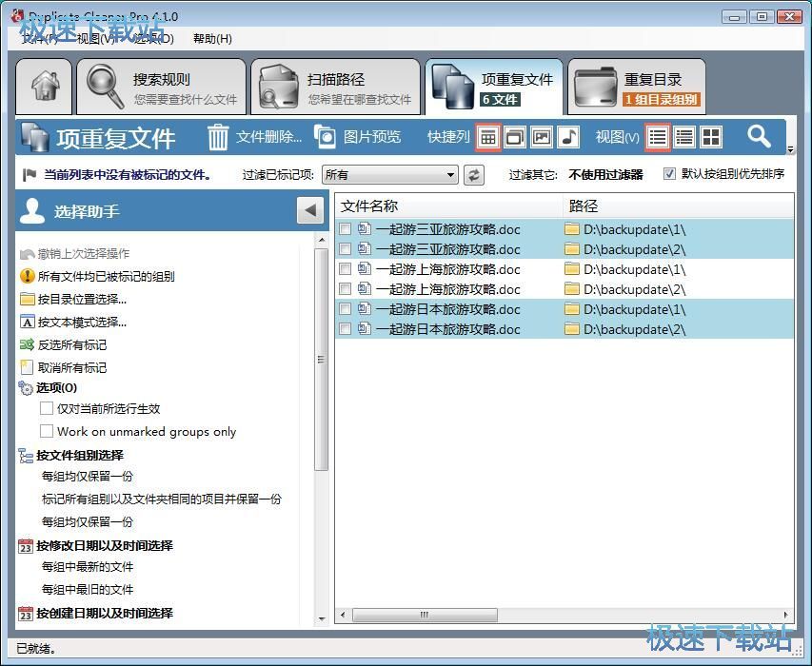This screenshot has width=812, height=666.
Task: Switch to the 重复目录 tab
Action: (x=637, y=87)
